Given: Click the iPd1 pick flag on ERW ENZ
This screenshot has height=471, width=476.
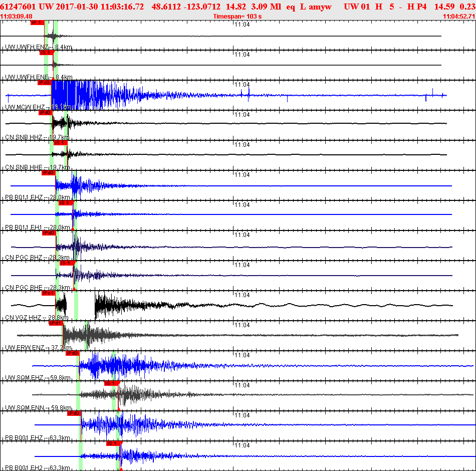Looking at the screenshot, I should coord(55,323).
